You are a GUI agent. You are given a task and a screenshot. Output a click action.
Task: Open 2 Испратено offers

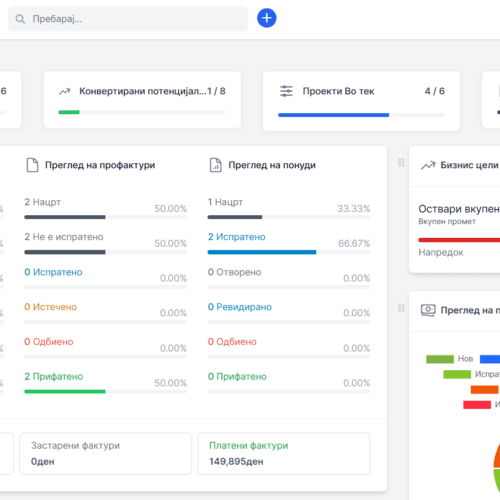click(x=237, y=237)
